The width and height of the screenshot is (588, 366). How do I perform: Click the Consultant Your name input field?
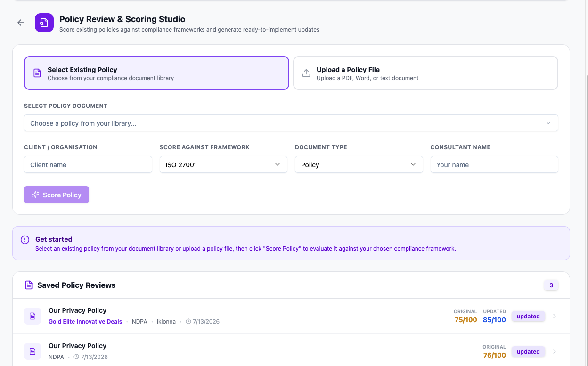pos(494,165)
